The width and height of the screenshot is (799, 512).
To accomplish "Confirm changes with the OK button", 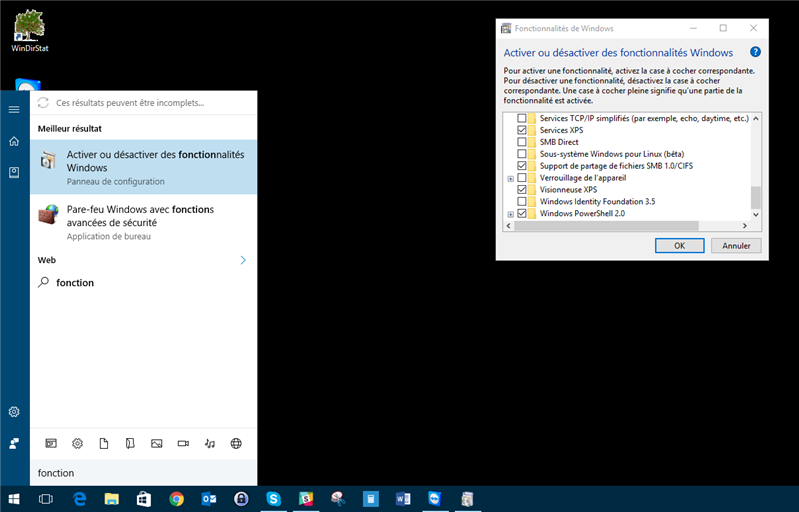I will click(679, 246).
